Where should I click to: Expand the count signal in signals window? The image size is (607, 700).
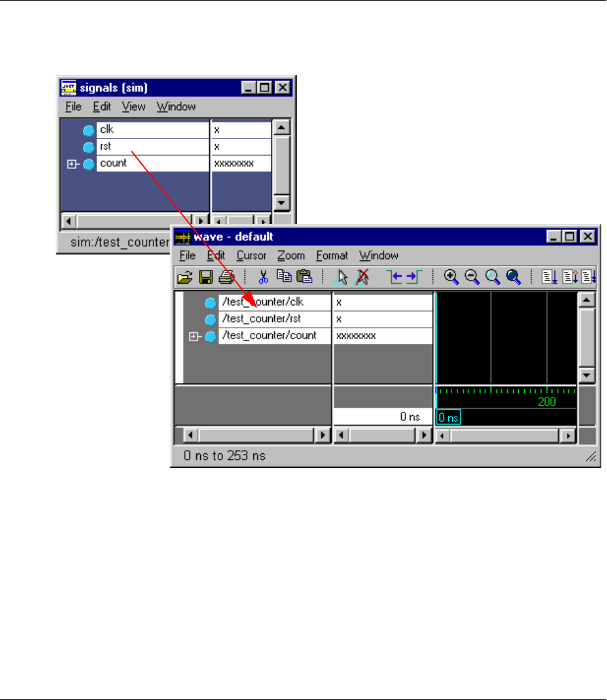tap(71, 164)
